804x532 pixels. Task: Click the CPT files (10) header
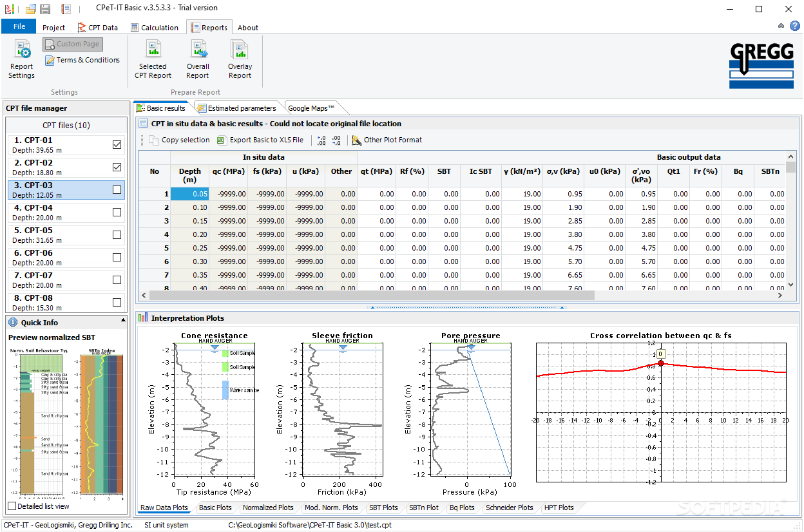66,125
